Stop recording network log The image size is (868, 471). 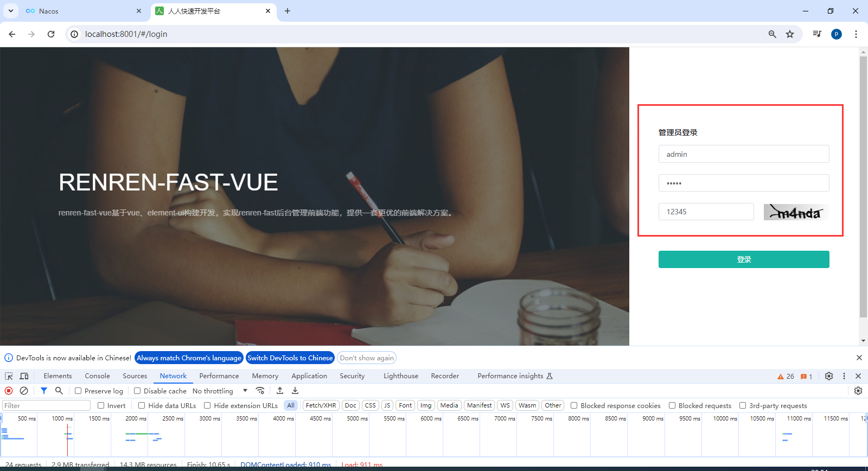9,391
